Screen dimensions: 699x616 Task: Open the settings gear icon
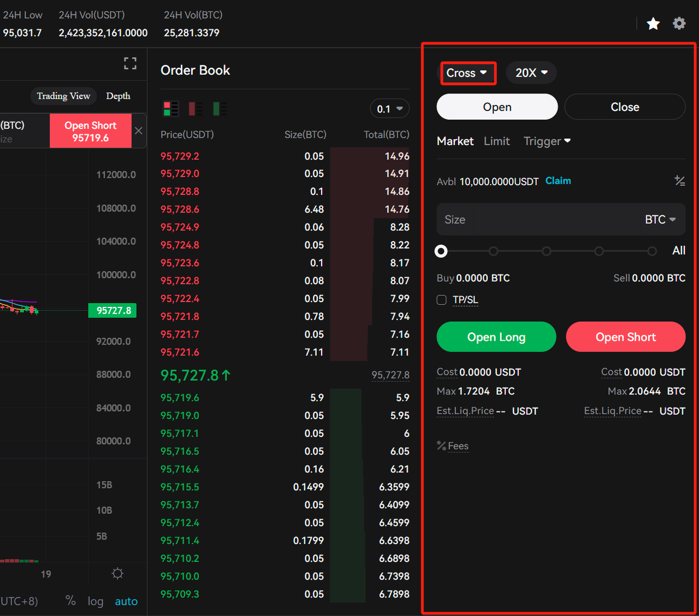(679, 23)
